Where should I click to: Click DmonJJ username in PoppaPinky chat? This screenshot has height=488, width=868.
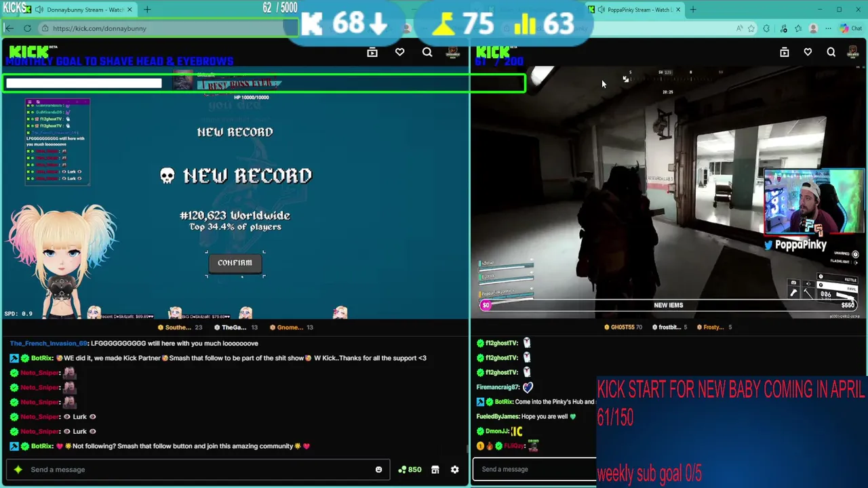(497, 431)
